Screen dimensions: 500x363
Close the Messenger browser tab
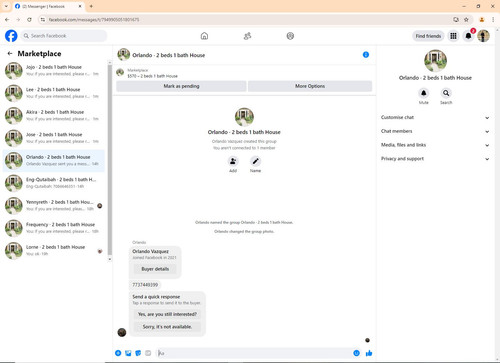point(80,6)
